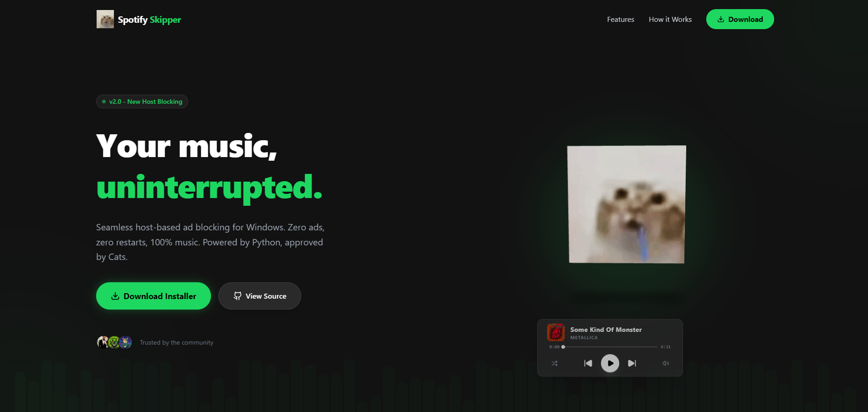868x412 pixels.
Task: Open View Source
Action: coord(259,296)
